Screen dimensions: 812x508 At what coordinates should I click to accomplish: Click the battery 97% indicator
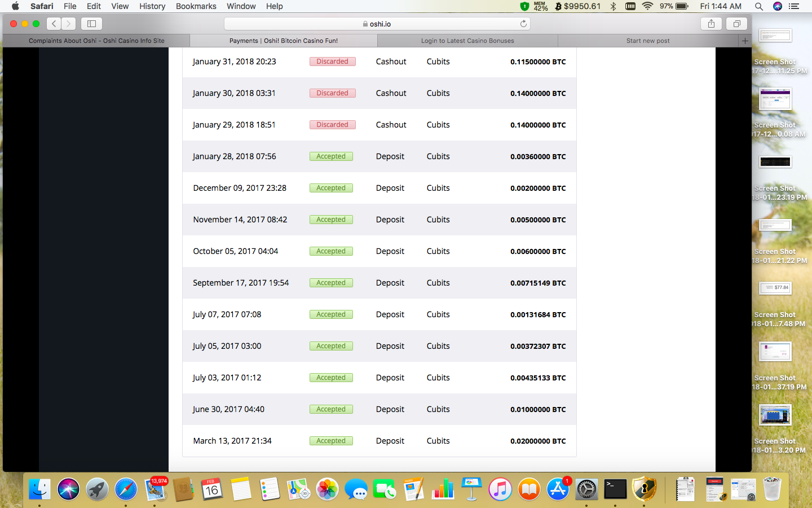(x=674, y=6)
